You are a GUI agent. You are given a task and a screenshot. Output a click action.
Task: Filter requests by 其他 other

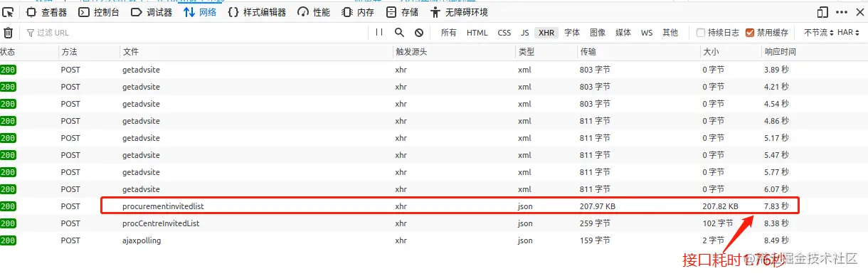point(670,33)
